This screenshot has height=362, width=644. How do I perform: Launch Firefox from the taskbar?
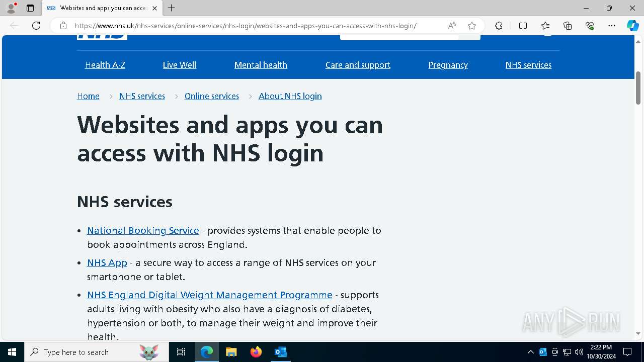(256, 352)
